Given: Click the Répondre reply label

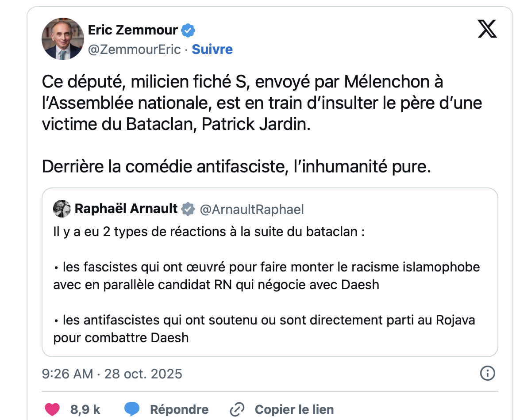Looking at the screenshot, I should tap(179, 409).
